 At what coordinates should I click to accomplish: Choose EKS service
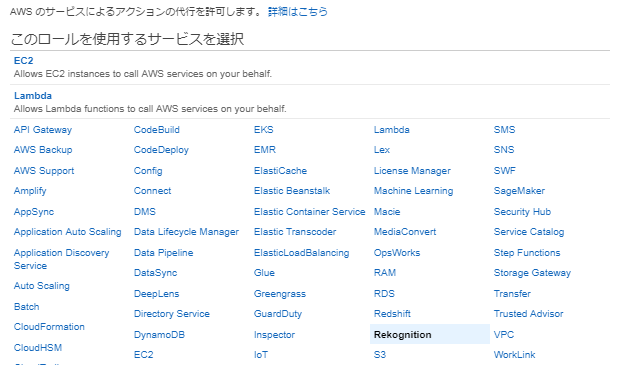click(x=264, y=130)
